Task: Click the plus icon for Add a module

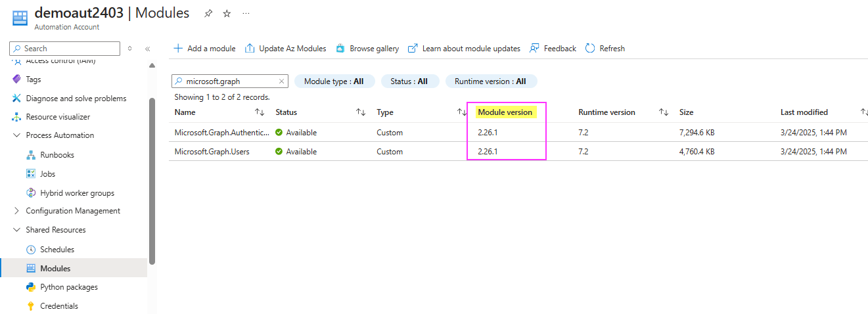Action: [178, 49]
